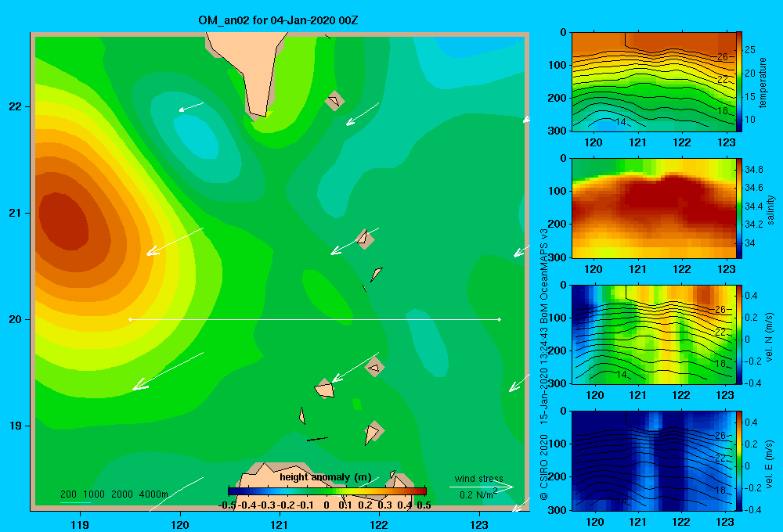The image size is (783, 532).
Task: Click the latitude label 21 on the map axis
Action: point(16,213)
